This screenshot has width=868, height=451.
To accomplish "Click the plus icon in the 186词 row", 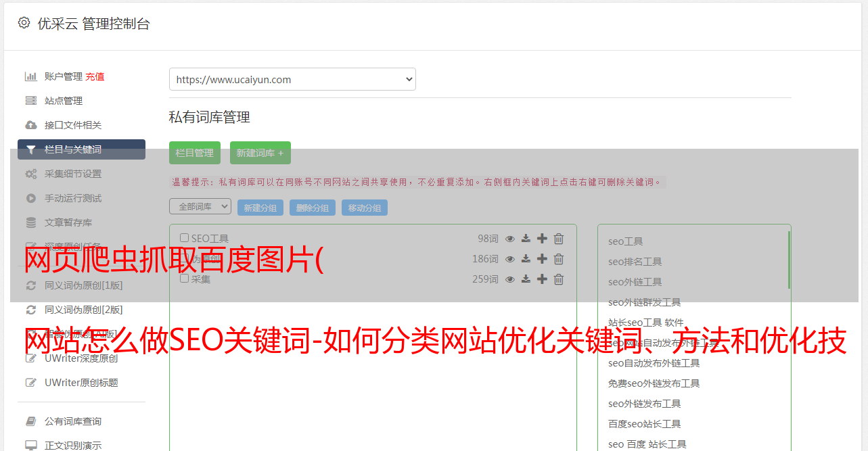I will click(x=542, y=259).
